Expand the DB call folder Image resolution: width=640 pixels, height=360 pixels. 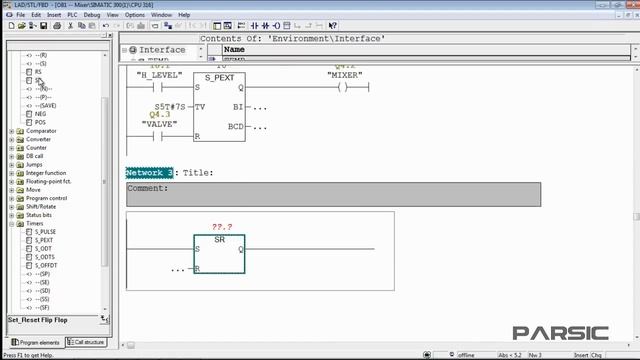coord(11,156)
